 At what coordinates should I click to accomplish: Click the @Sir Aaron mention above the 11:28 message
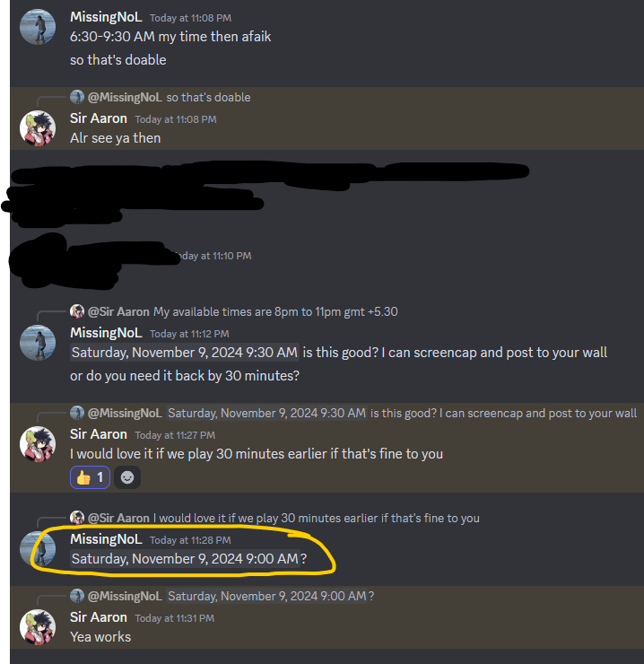[x=118, y=519]
